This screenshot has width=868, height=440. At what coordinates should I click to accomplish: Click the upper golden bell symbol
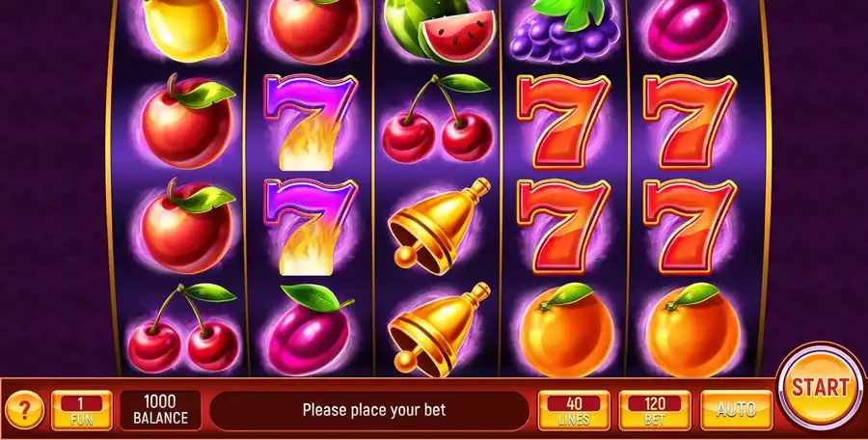coord(439,226)
